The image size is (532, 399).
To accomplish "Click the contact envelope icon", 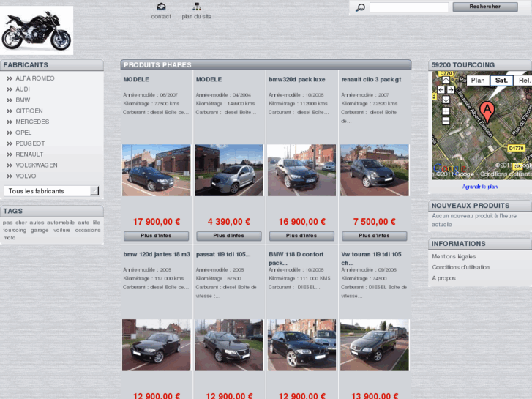I will click(x=161, y=7).
